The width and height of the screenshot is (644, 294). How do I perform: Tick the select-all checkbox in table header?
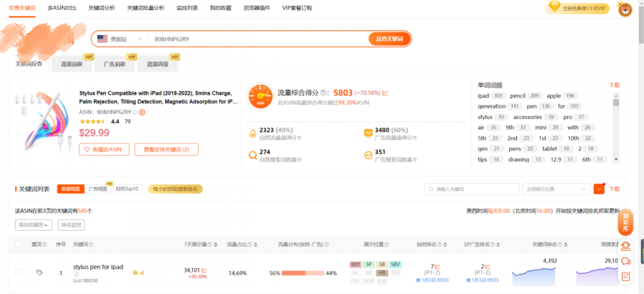18,245
